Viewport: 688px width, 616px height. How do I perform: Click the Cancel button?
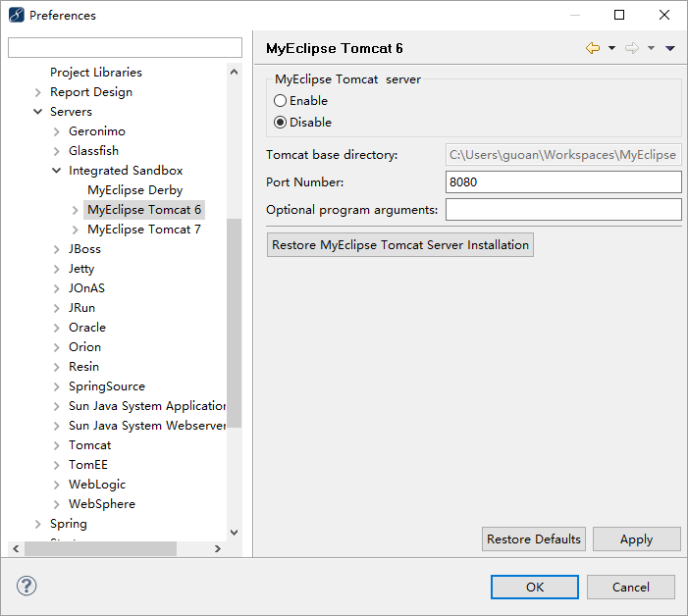(631, 587)
